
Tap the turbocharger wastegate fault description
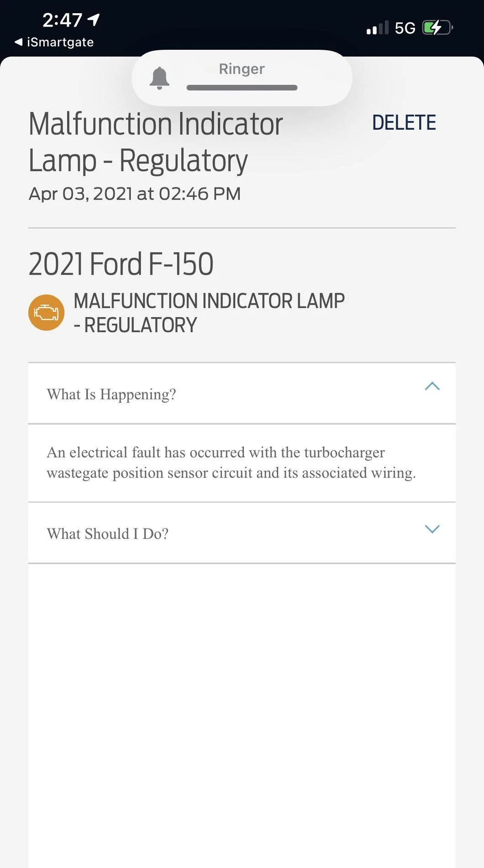[231, 462]
